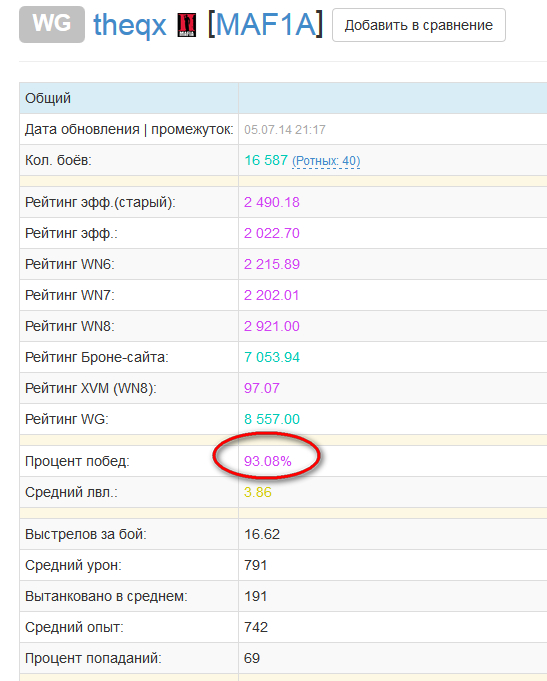
Task: Open the theqx player profile link
Action: (x=129, y=25)
